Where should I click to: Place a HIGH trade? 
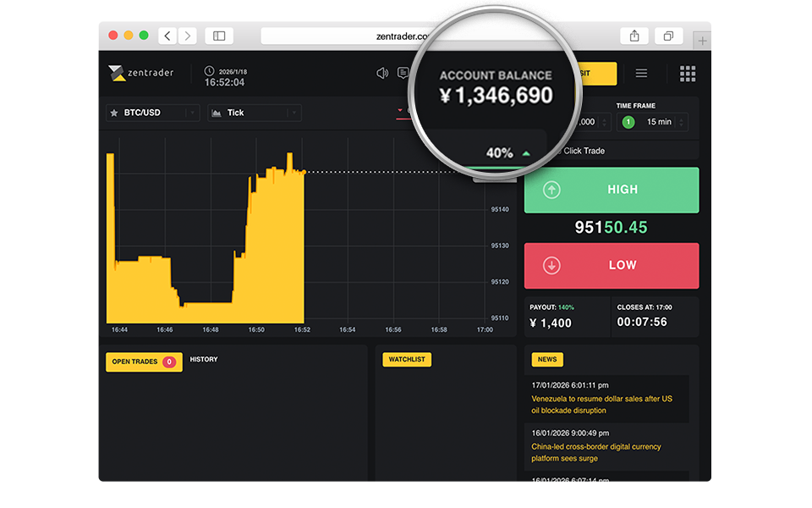[x=612, y=190]
